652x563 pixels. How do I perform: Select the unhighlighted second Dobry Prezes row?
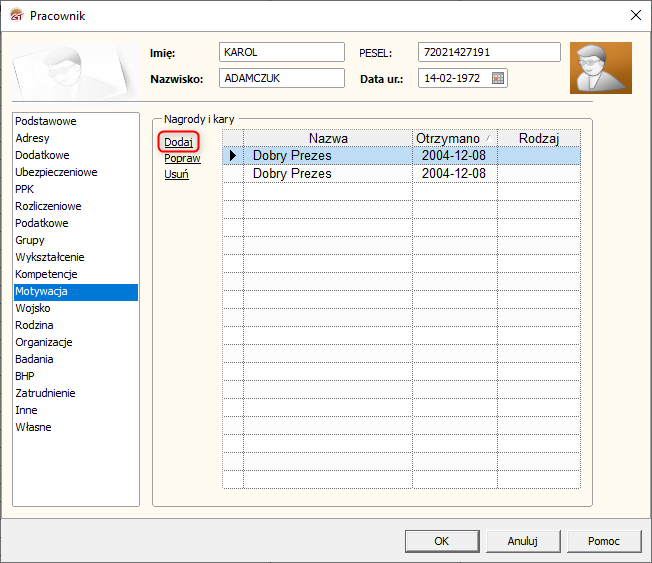pyautogui.click(x=402, y=174)
